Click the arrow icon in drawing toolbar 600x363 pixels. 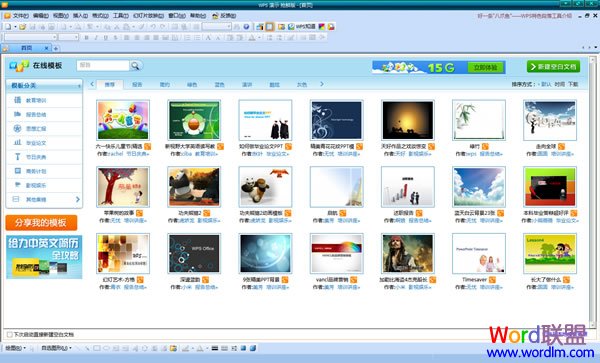pyautogui.click(x=87, y=348)
